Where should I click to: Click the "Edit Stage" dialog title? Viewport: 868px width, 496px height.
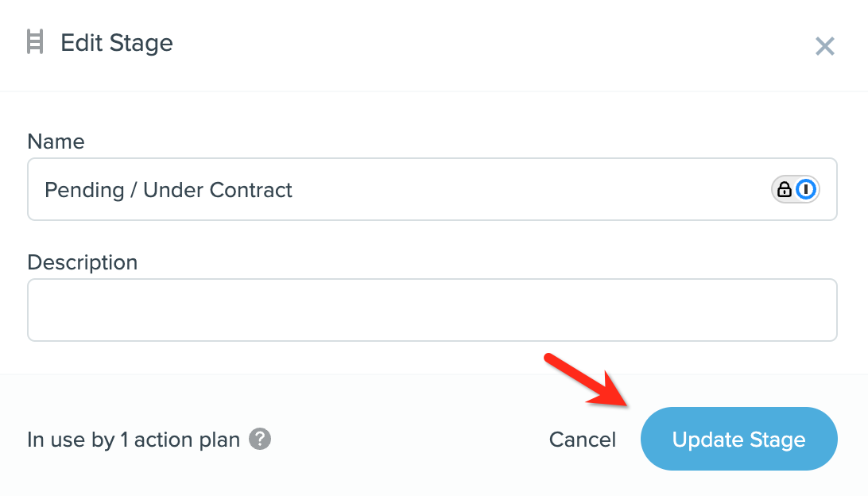(116, 42)
